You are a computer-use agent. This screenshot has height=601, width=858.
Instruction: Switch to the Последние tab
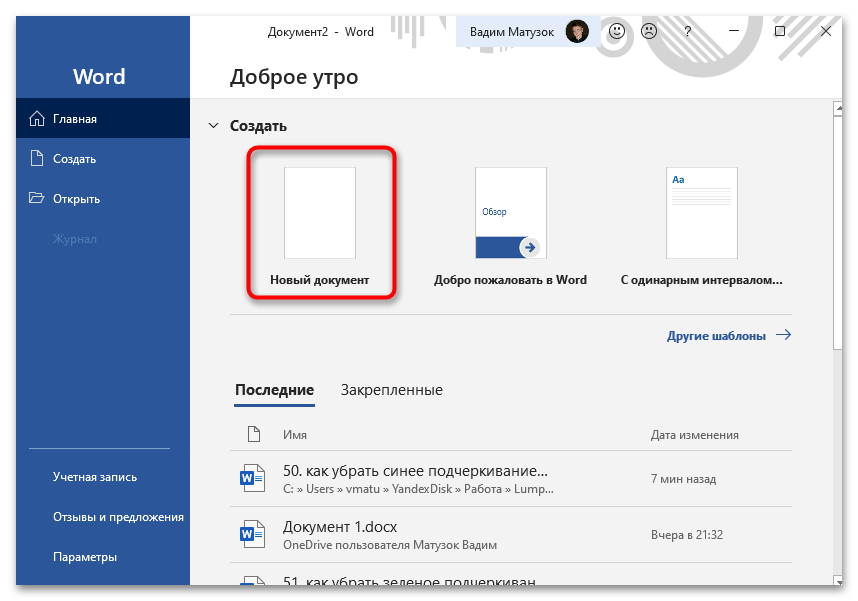[x=274, y=390]
